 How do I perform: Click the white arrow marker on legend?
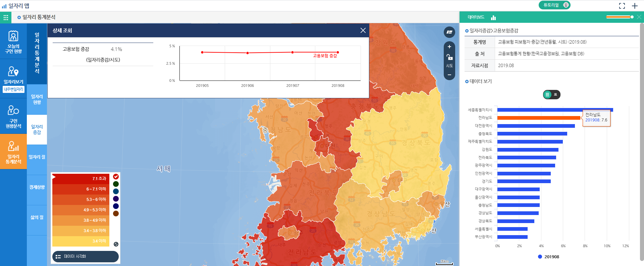(x=54, y=177)
